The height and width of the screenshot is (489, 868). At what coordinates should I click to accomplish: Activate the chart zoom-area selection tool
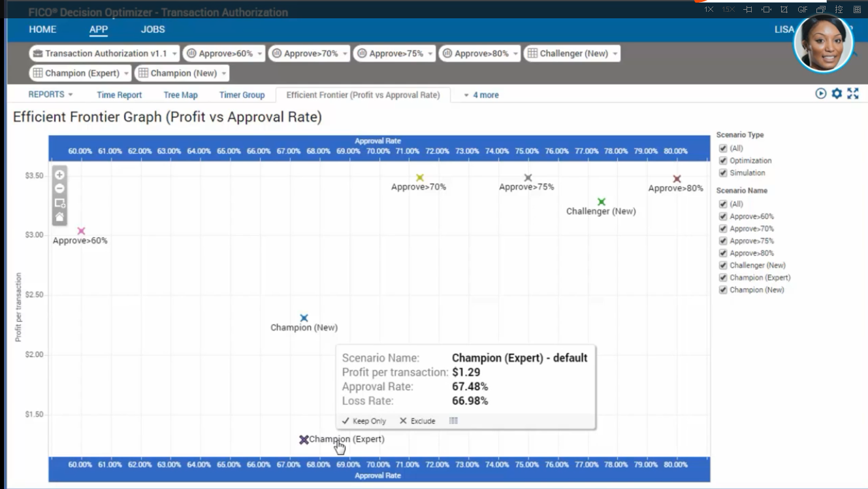point(59,203)
